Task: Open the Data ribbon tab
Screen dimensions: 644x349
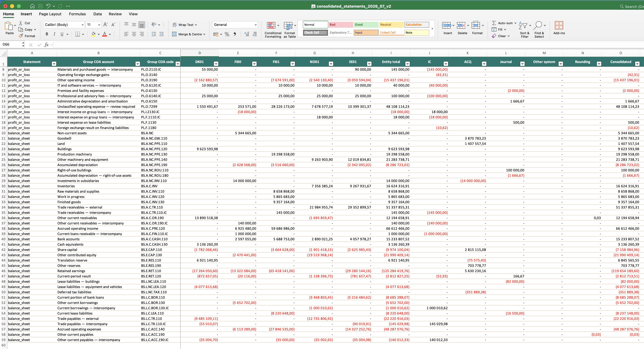Action: 98,14
